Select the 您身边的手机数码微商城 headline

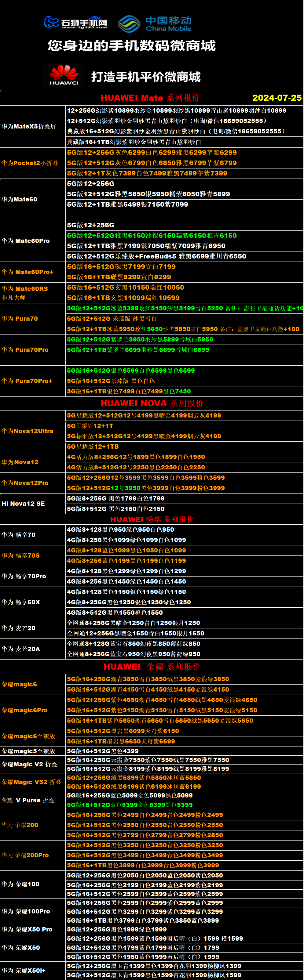tap(131, 46)
